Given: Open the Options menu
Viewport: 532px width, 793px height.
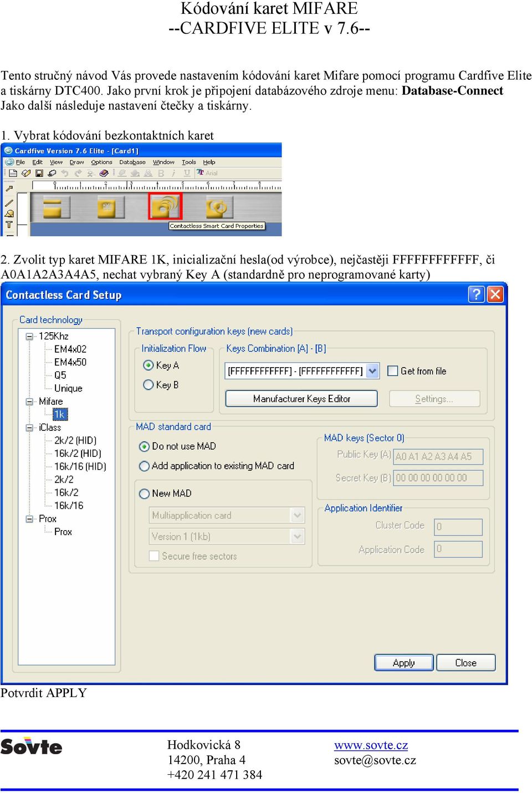Looking at the screenshot, I should [x=101, y=162].
